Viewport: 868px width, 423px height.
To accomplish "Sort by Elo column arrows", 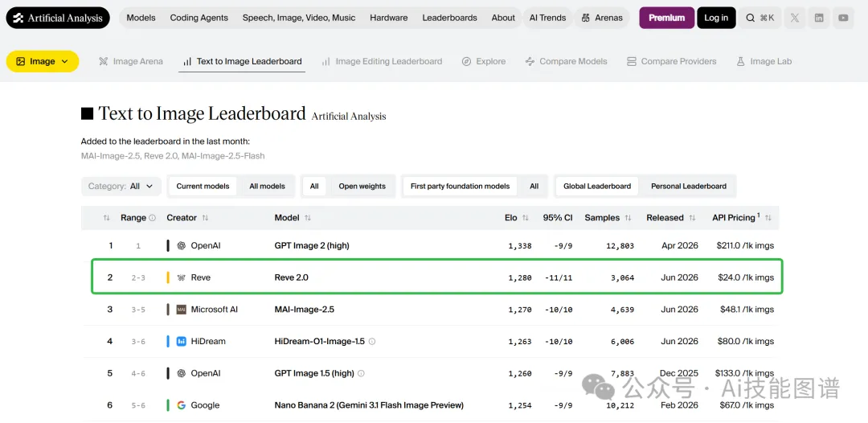I will (526, 218).
